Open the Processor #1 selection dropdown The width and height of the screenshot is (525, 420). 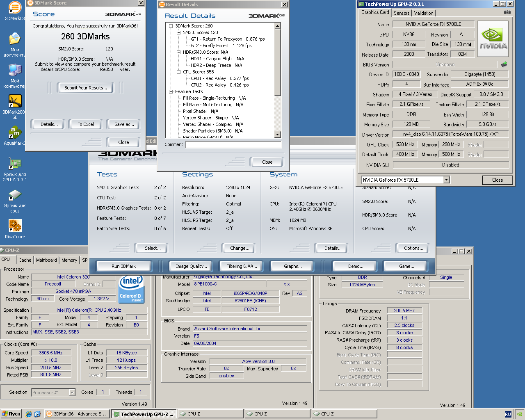coord(72,393)
